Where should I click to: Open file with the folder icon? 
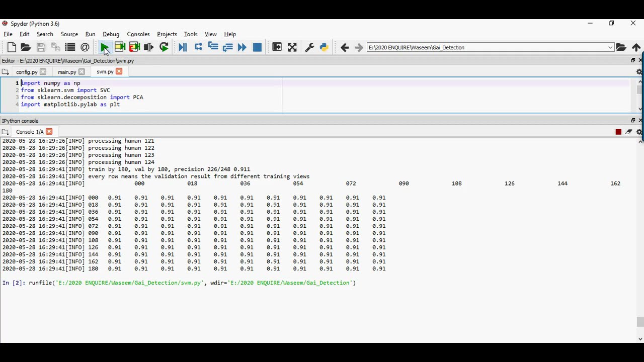tap(26, 47)
